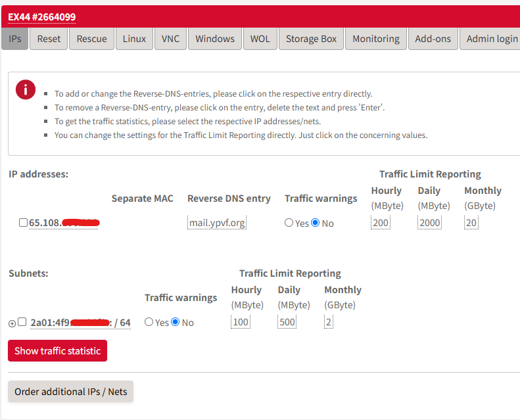
Task: Enable traffic warnings Yes for subnet
Action: [149, 322]
